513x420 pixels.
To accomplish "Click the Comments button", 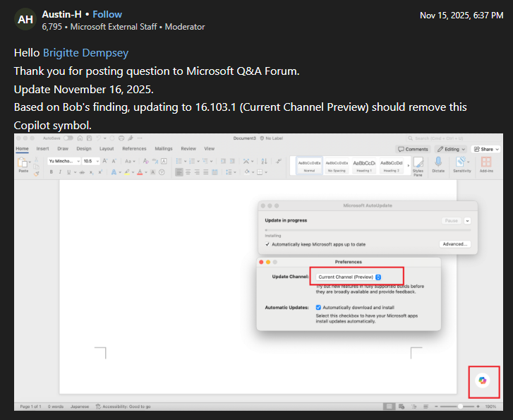I will click(x=413, y=149).
